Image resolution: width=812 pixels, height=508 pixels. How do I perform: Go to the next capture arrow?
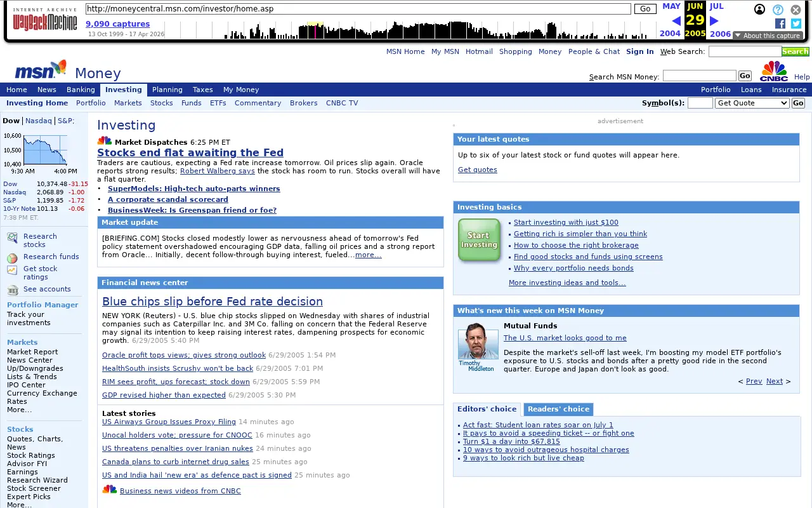coord(714,21)
